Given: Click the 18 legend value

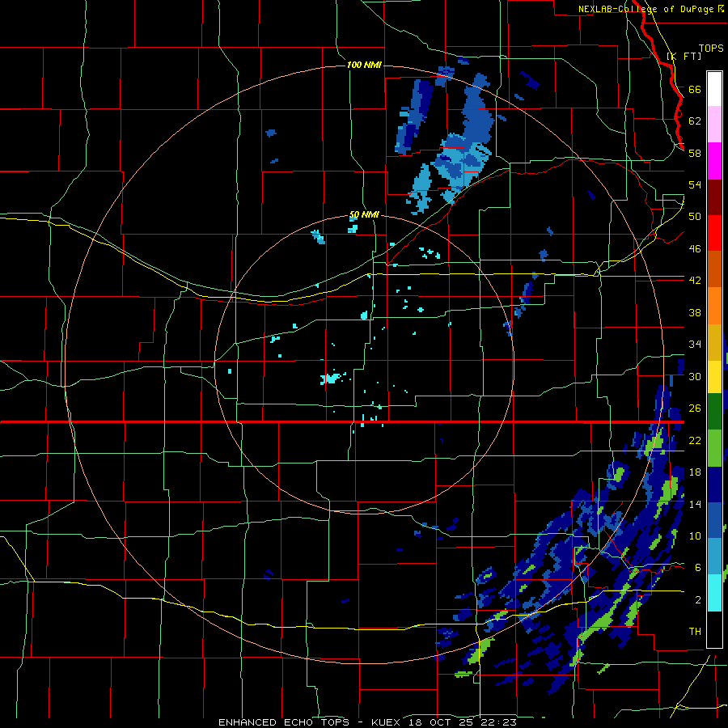Looking at the screenshot, I should (x=695, y=472).
